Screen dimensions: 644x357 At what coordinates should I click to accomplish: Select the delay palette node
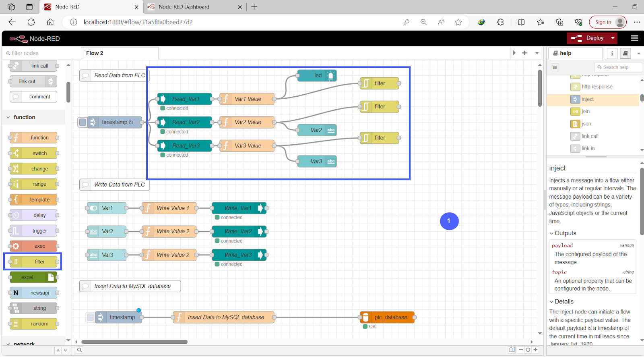click(x=33, y=215)
